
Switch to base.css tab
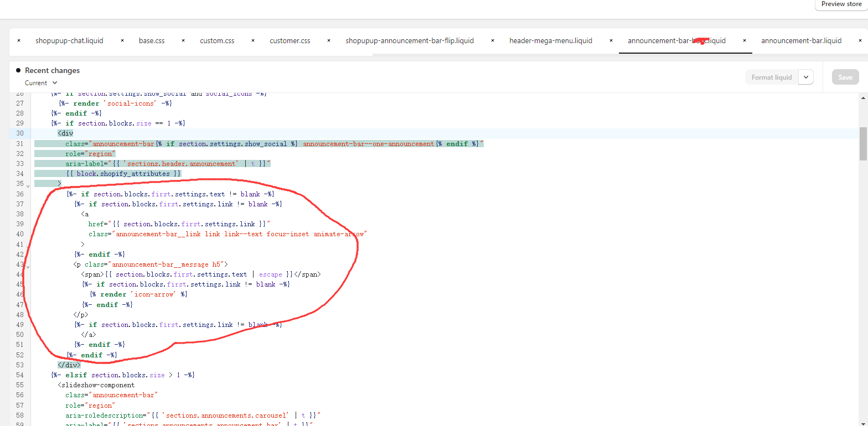152,40
